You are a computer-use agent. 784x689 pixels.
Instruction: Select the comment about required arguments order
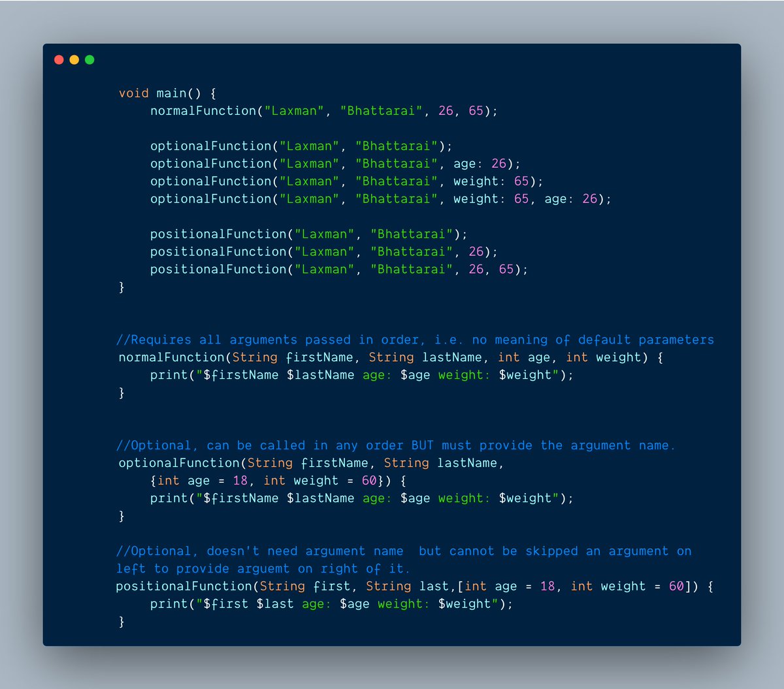click(416, 340)
